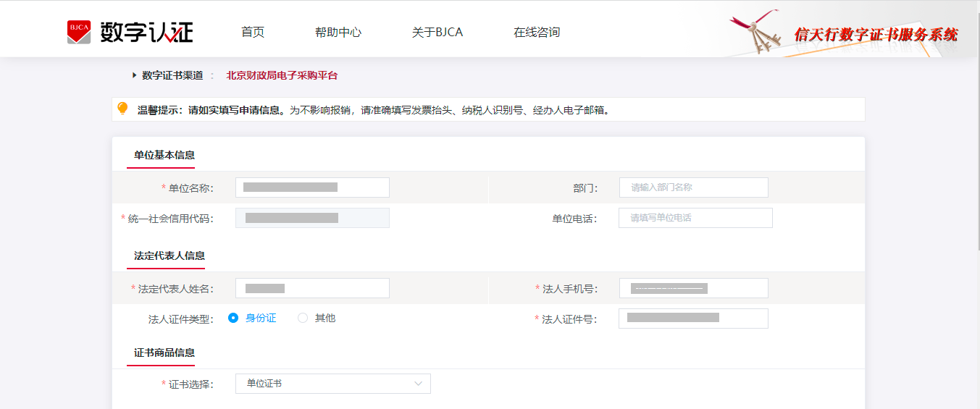The height and width of the screenshot is (409, 980).
Task: Focus the 单位电话 input field
Action: pos(695,218)
